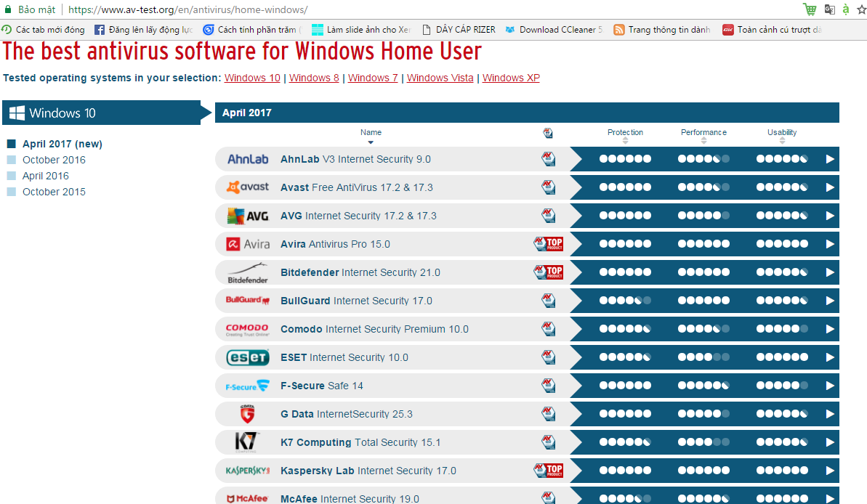Open the 'DÂY CÁP RIZER' bookmark
Viewport: 867px width, 504px height.
[459, 30]
